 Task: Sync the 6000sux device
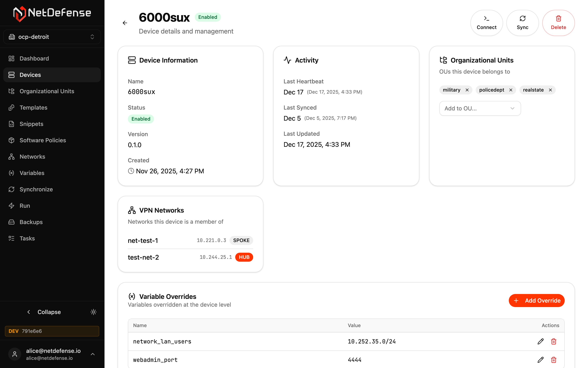tap(522, 23)
